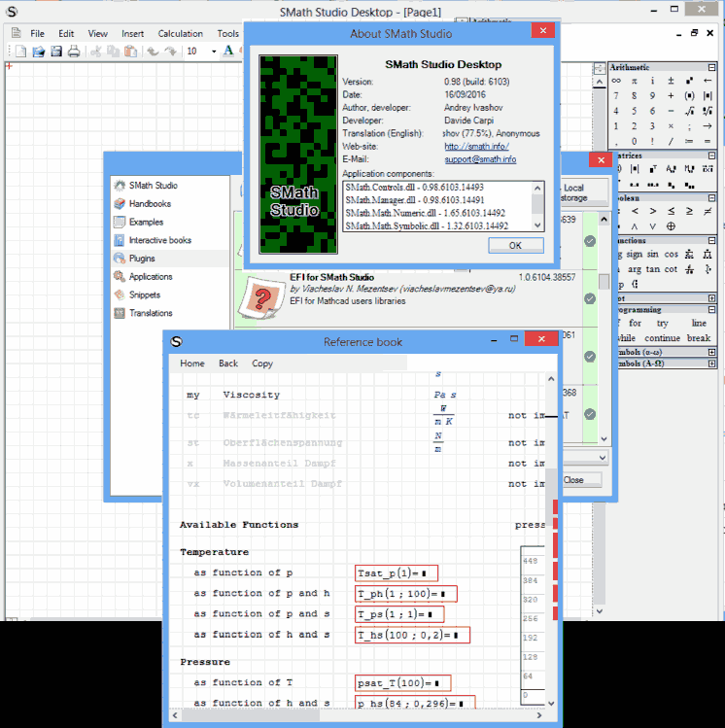The width and height of the screenshot is (725, 728).
Task: Click the New document toolbar icon
Action: (18, 51)
